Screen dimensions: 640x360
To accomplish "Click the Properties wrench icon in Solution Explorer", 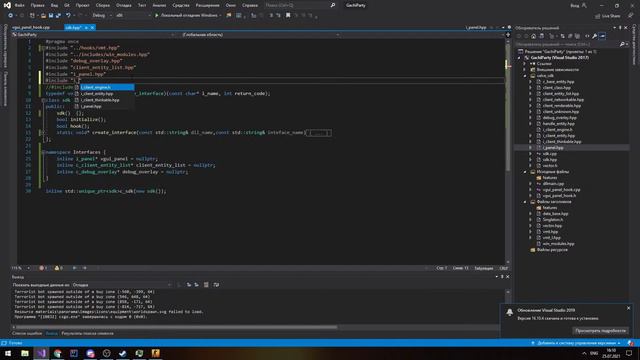I will (594, 36).
